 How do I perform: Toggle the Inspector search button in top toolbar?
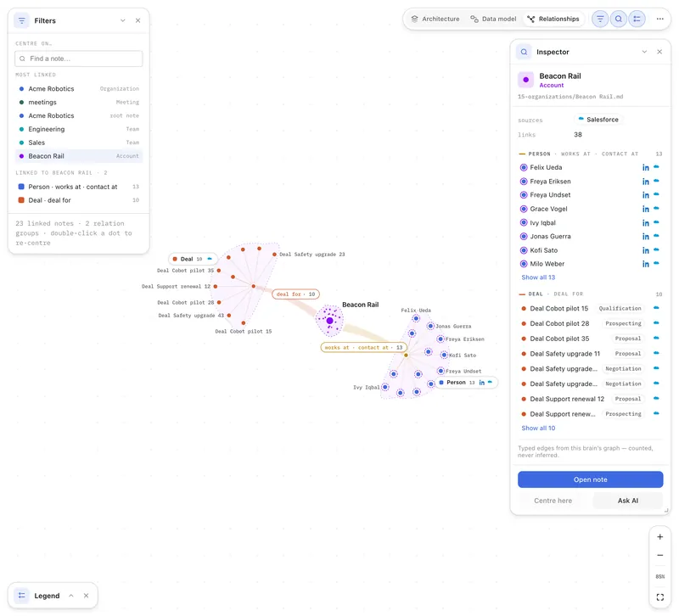click(x=619, y=19)
